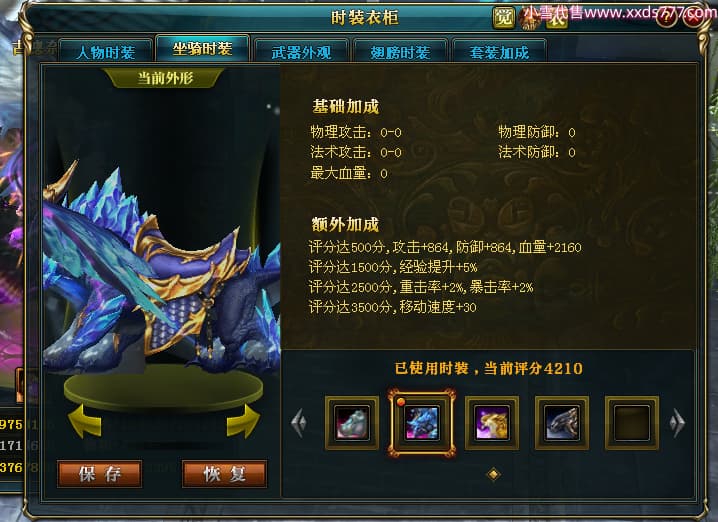Select the golden tiger mount icon
This screenshot has width=718, height=522.
(492, 423)
